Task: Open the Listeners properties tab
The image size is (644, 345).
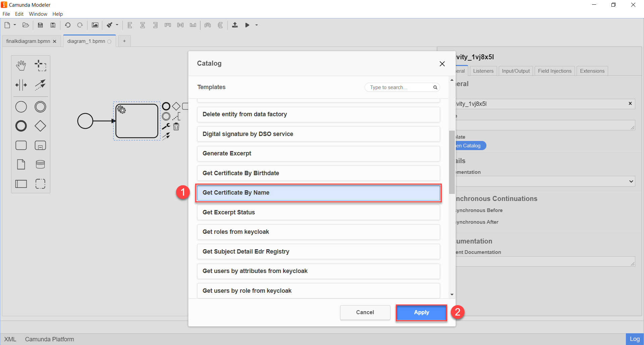Action: pos(483,71)
